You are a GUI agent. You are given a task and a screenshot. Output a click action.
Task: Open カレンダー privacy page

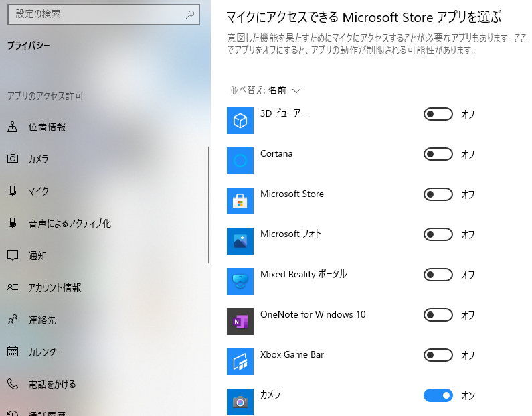coord(104,352)
